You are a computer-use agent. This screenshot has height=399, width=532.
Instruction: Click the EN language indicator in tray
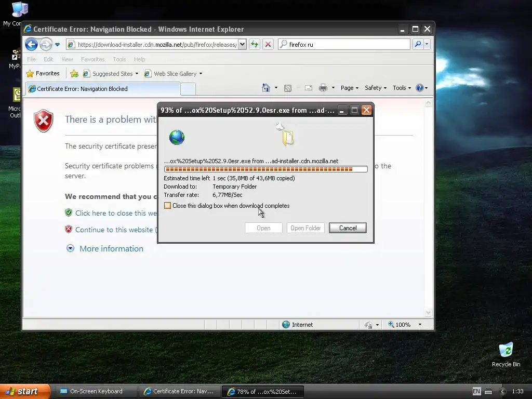click(476, 392)
